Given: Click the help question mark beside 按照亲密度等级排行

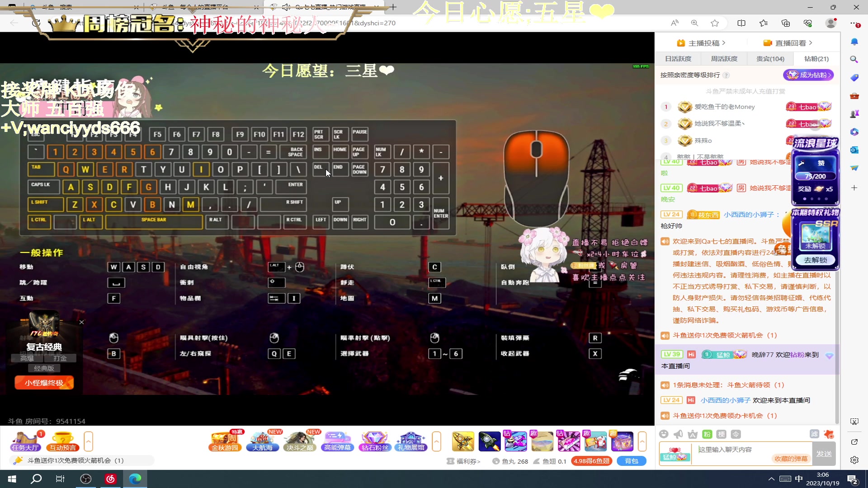Looking at the screenshot, I should (726, 75).
